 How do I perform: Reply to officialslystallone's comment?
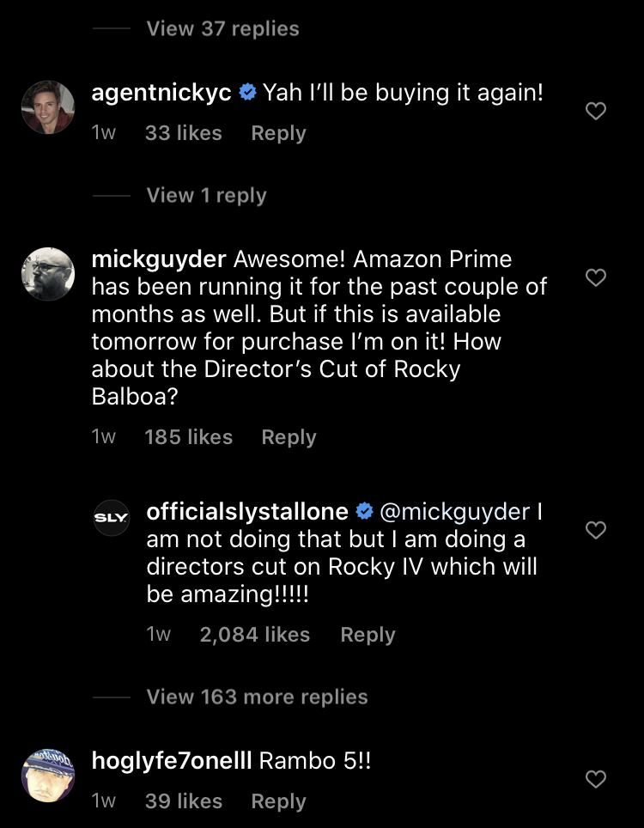pos(368,635)
